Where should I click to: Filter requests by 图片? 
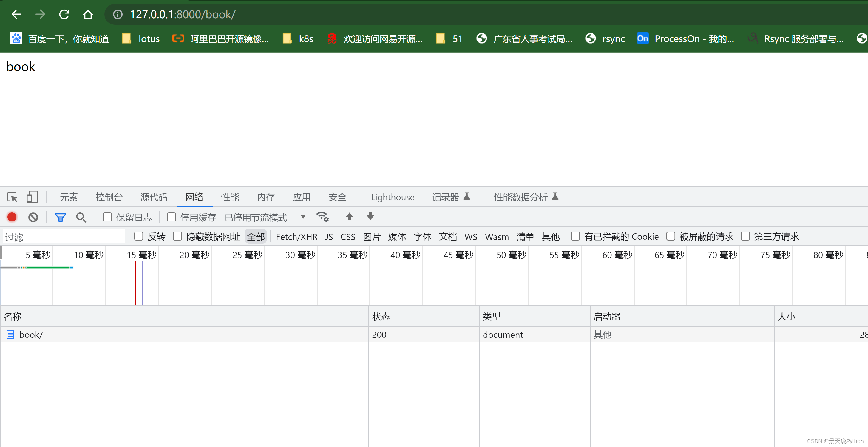(x=372, y=237)
